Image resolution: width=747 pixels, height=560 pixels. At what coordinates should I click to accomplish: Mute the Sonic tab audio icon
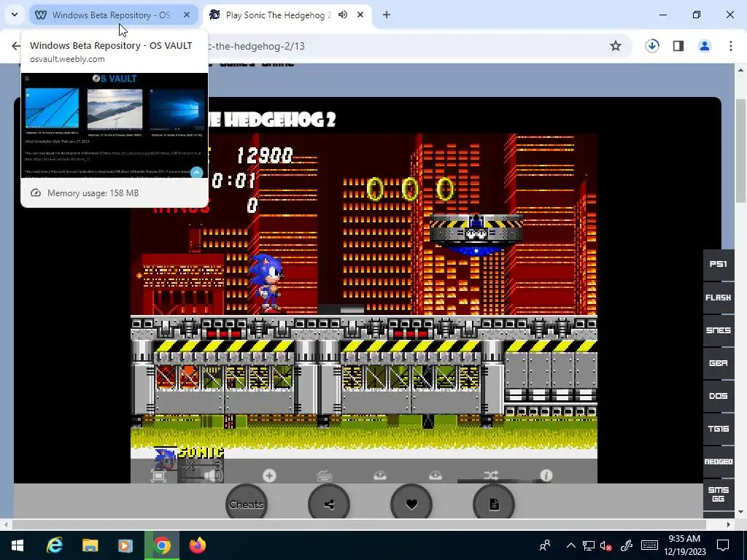[343, 15]
